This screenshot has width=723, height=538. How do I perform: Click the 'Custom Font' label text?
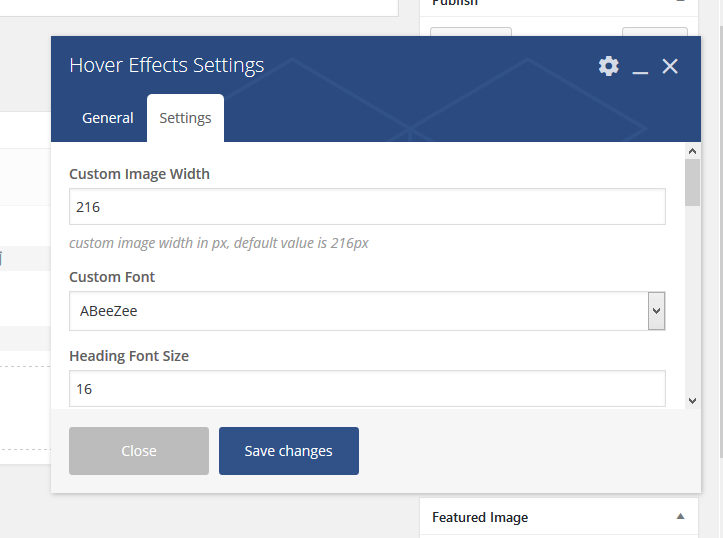112,277
